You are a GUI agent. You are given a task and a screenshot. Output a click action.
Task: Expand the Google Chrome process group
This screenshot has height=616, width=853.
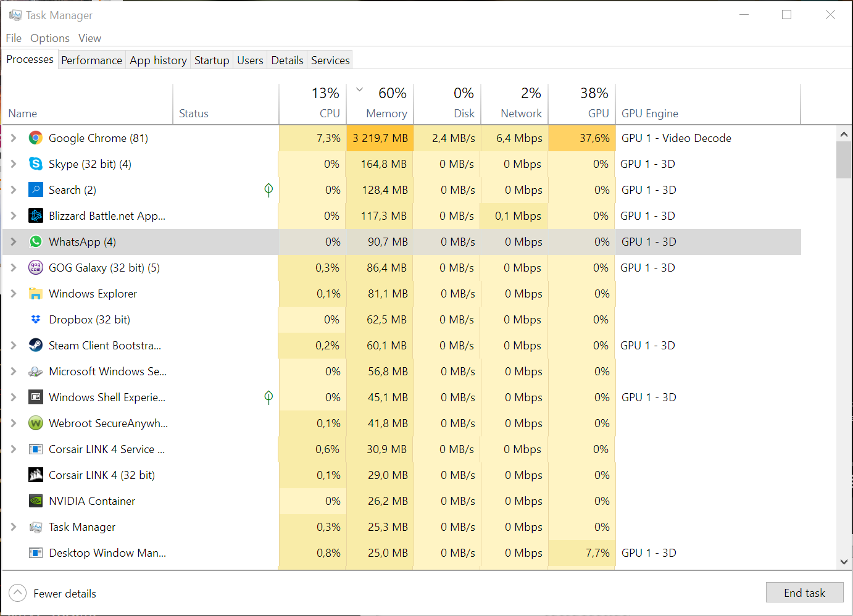click(x=14, y=138)
